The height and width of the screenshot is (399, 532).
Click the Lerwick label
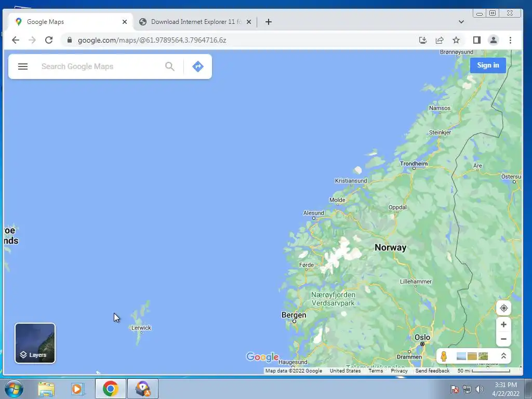pyautogui.click(x=141, y=328)
